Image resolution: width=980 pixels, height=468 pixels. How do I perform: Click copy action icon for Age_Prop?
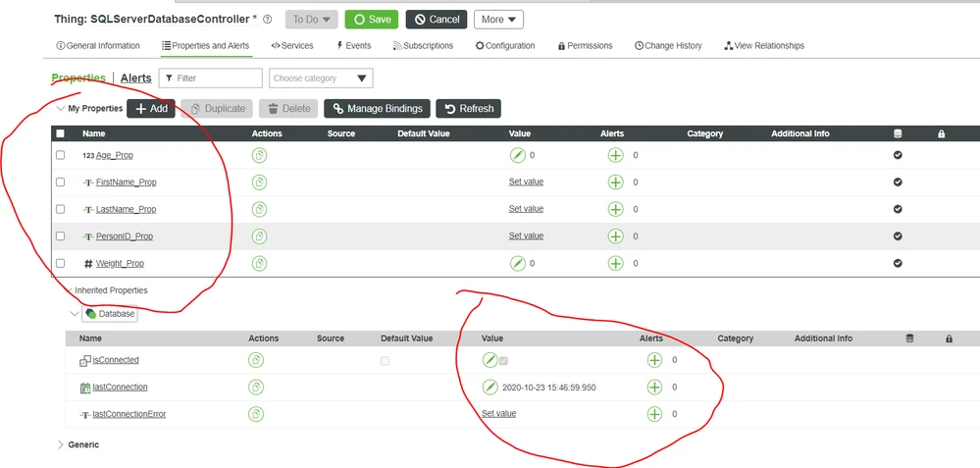pos(259,155)
